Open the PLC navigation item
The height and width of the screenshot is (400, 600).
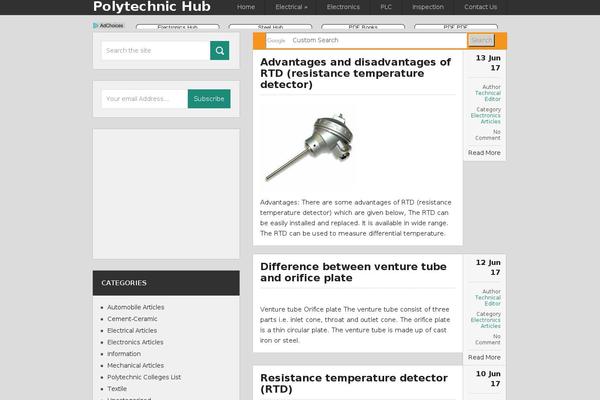point(386,7)
